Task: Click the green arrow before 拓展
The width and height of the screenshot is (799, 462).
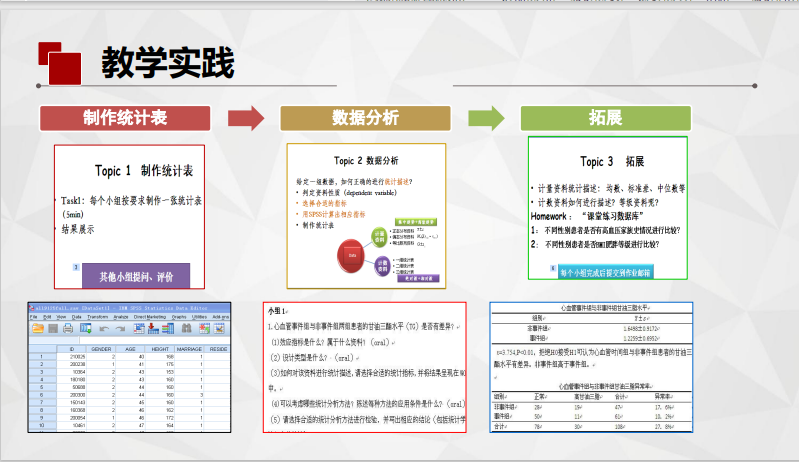Action: 487,118
